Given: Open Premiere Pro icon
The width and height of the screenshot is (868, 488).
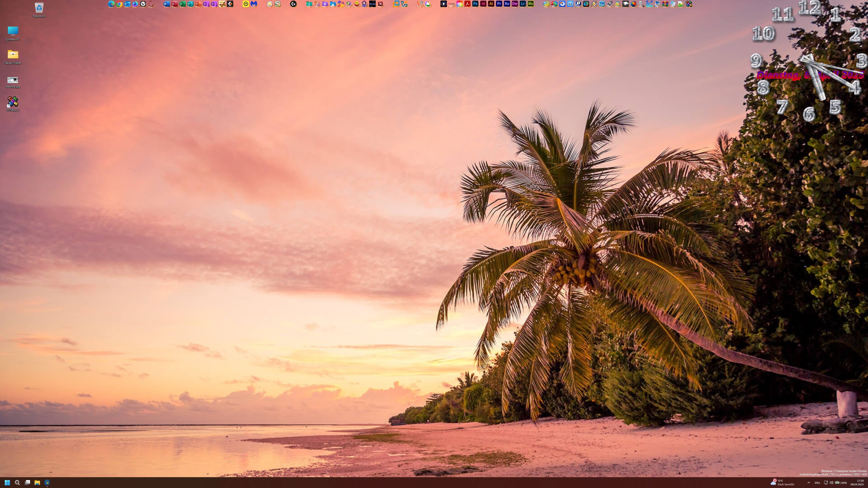Looking at the screenshot, I should [x=499, y=4].
